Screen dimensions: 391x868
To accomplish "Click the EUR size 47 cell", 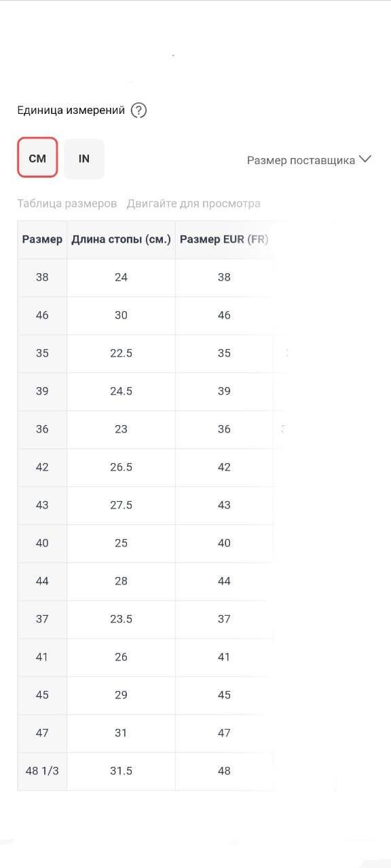I will [x=224, y=733].
